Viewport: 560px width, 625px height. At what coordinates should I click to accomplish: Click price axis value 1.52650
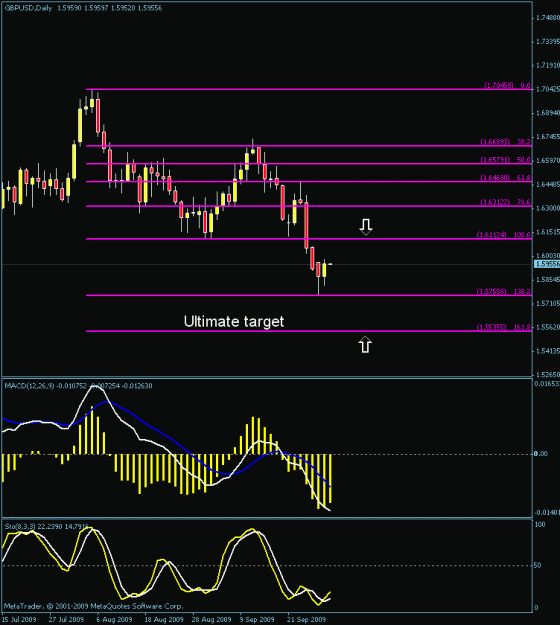coord(548,375)
